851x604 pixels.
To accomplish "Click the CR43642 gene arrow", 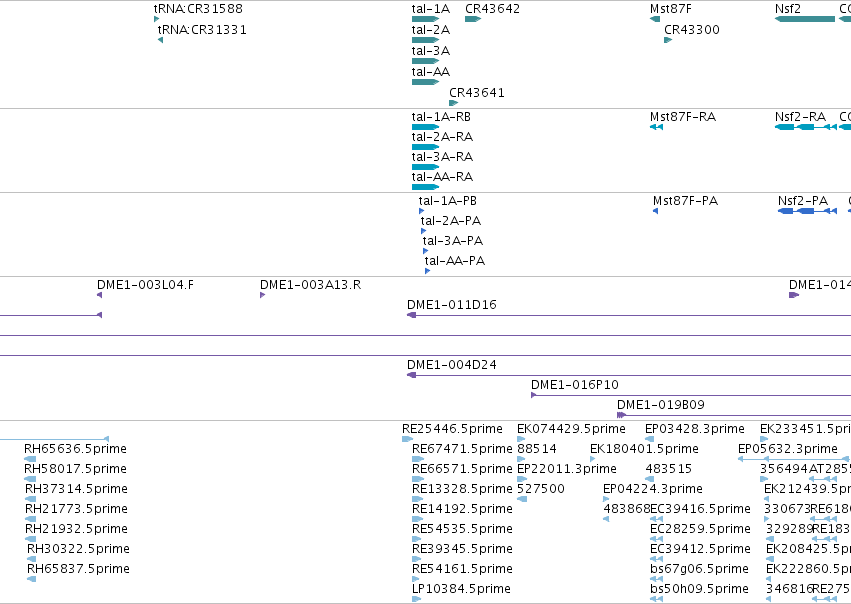I will [473, 19].
